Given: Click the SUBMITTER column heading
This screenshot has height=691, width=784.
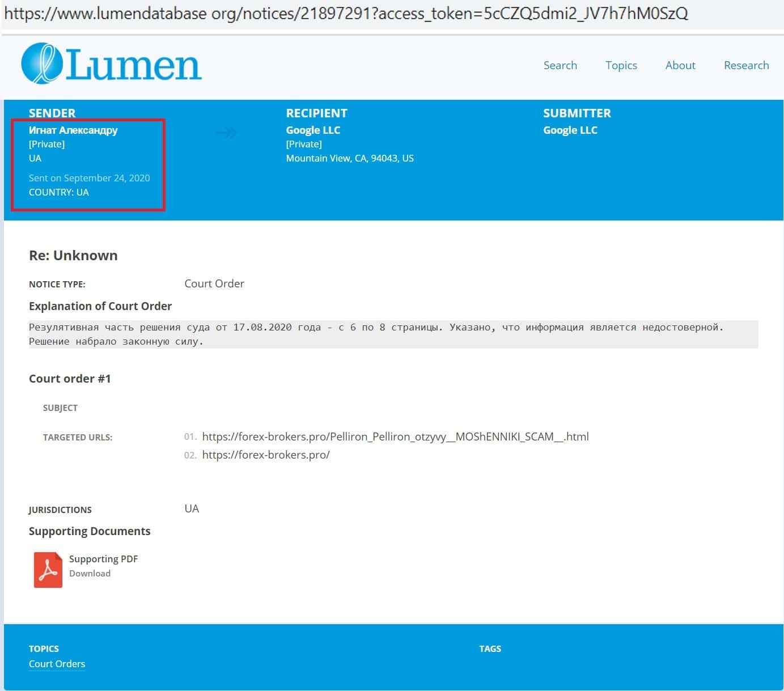Looking at the screenshot, I should [x=577, y=113].
